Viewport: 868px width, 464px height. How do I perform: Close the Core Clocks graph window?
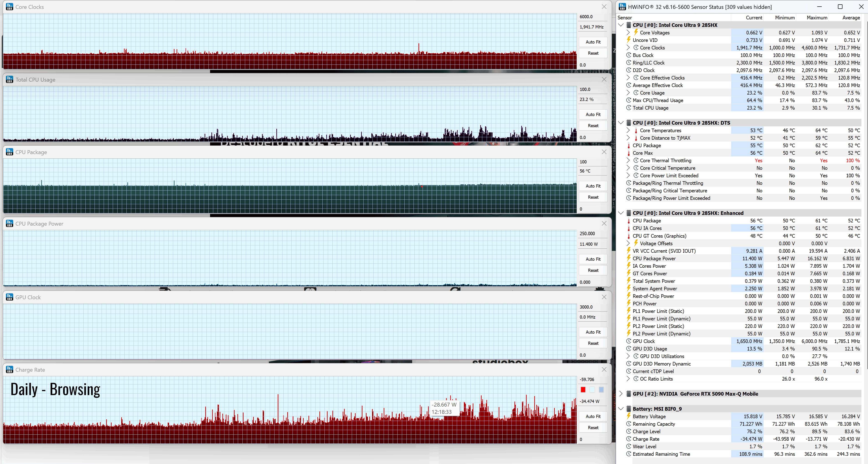pos(604,7)
